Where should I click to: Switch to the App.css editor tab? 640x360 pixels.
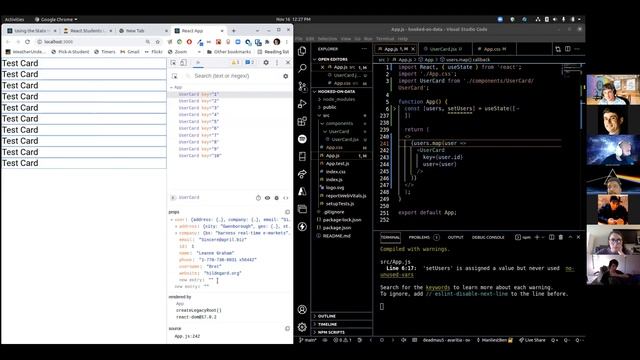pyautogui.click(x=494, y=49)
